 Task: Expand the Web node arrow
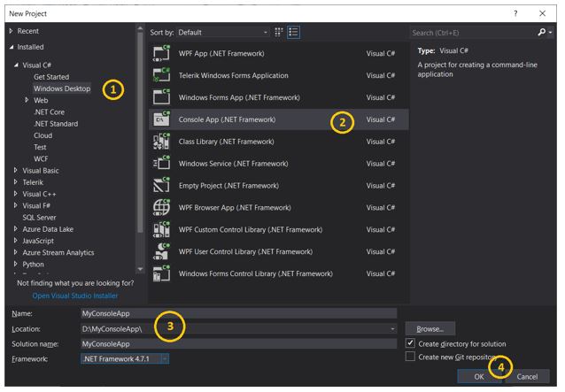tap(27, 100)
